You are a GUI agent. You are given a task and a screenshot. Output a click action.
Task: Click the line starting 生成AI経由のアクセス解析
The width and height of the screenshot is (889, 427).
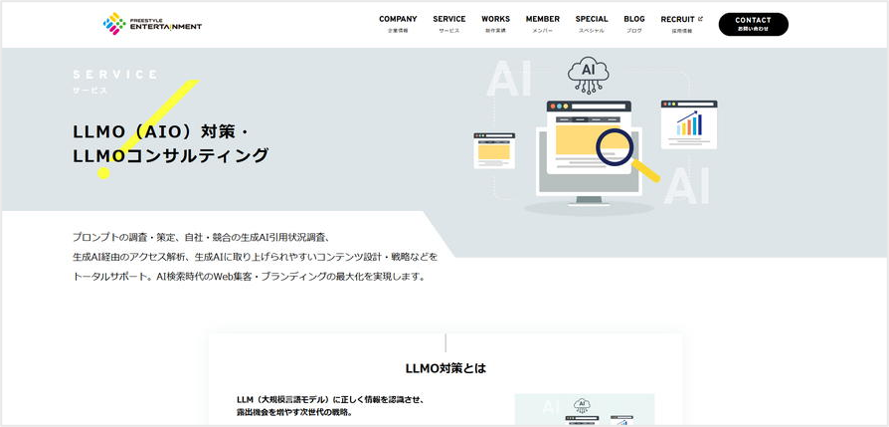pos(255,257)
